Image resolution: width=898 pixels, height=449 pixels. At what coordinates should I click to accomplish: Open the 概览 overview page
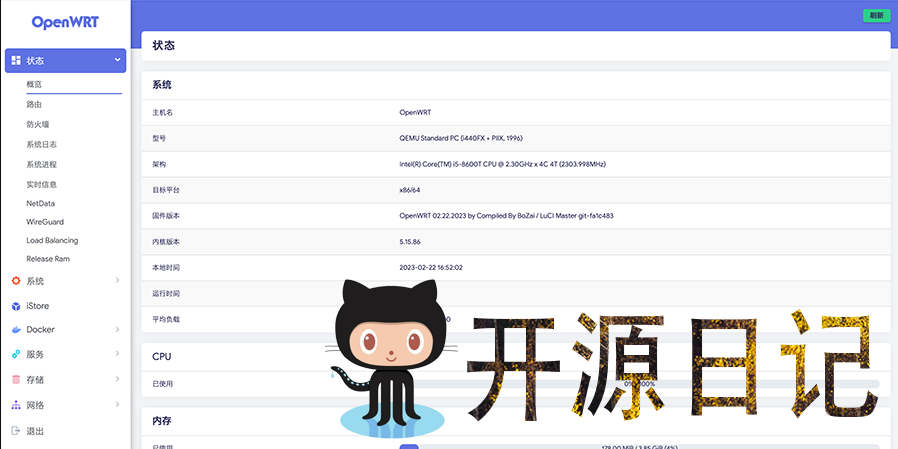(34, 84)
